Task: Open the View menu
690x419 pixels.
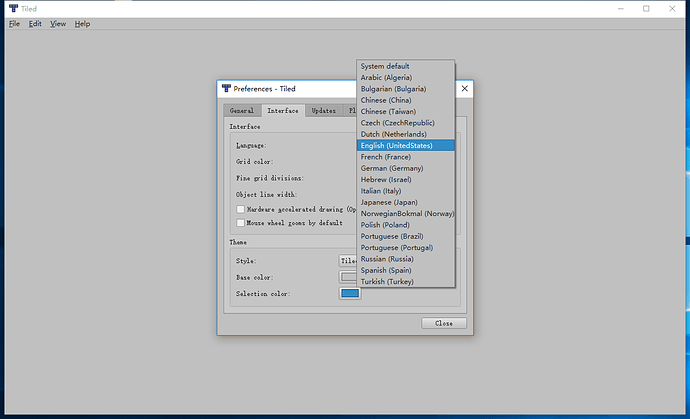Action: [x=58, y=24]
